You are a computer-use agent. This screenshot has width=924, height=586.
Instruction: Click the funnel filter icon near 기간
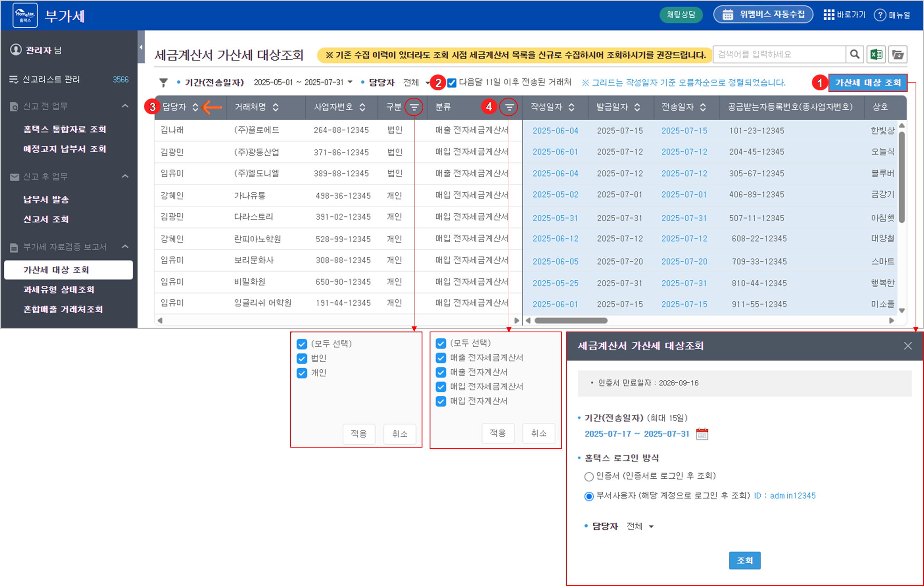click(163, 82)
